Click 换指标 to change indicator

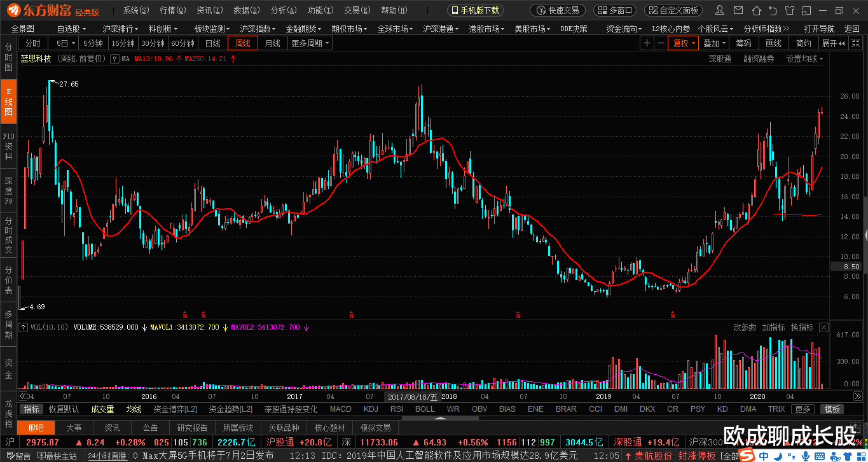802,327
